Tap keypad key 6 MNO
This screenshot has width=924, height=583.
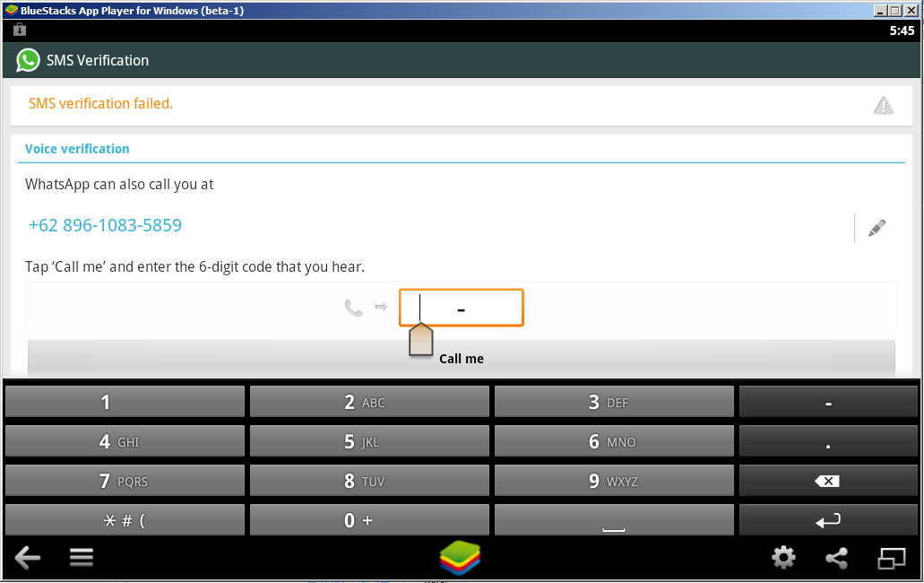coord(614,441)
